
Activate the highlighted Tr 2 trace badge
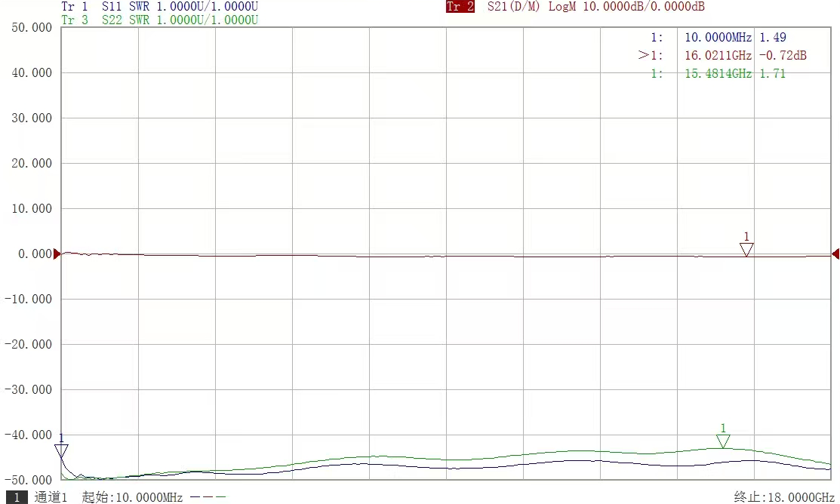pos(460,7)
